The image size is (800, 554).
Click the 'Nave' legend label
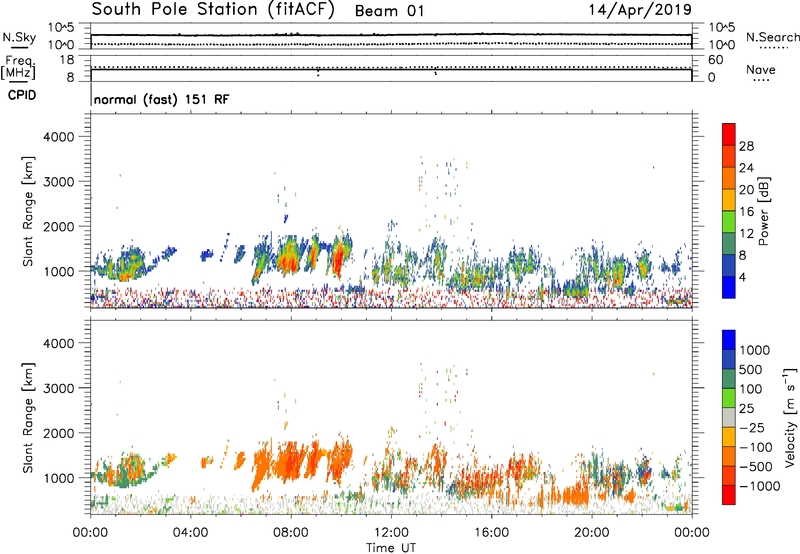click(761, 70)
